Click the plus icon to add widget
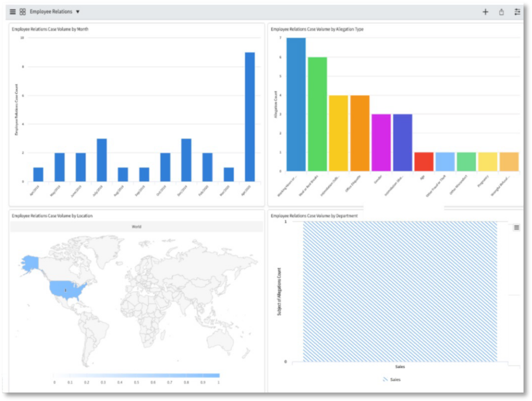The height and width of the screenshot is (401, 532). [x=485, y=12]
